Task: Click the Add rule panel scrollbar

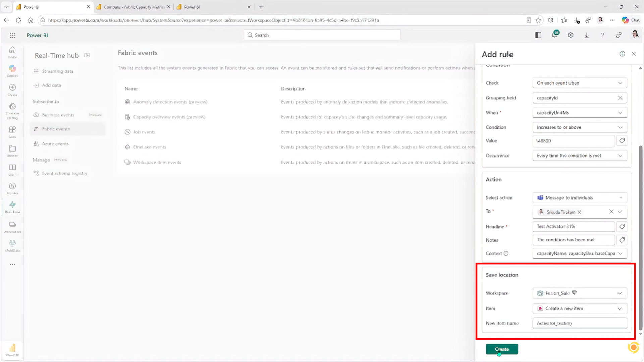Action: click(x=640, y=238)
